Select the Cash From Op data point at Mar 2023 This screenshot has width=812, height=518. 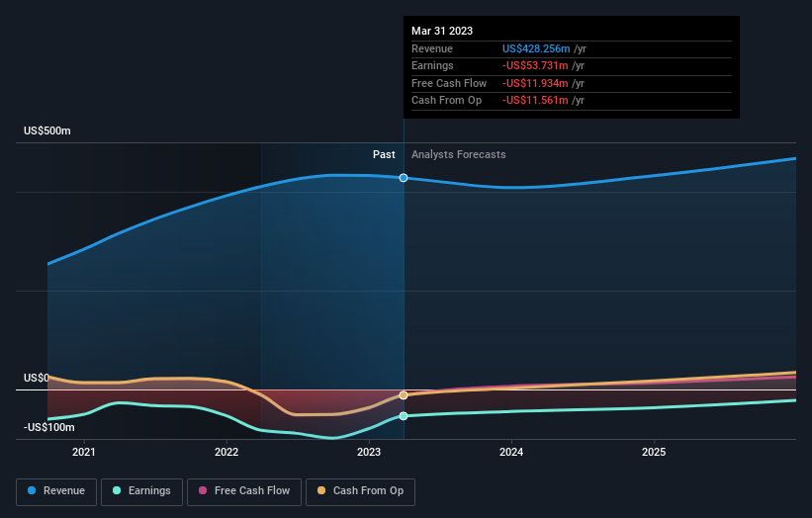coord(404,395)
